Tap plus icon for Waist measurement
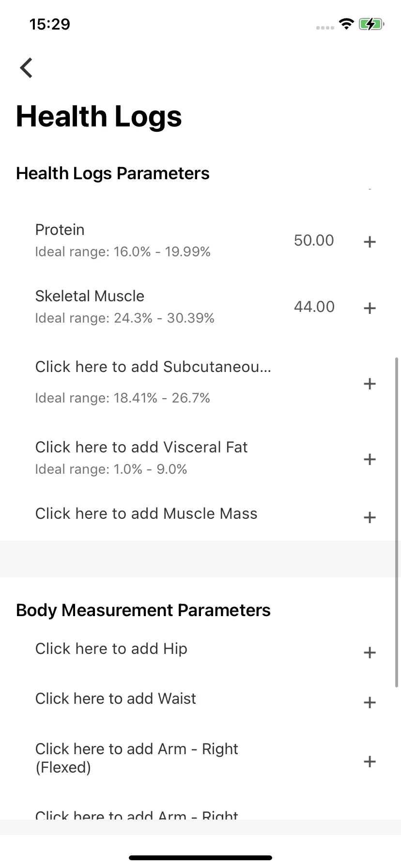401x868 pixels. coord(370,702)
